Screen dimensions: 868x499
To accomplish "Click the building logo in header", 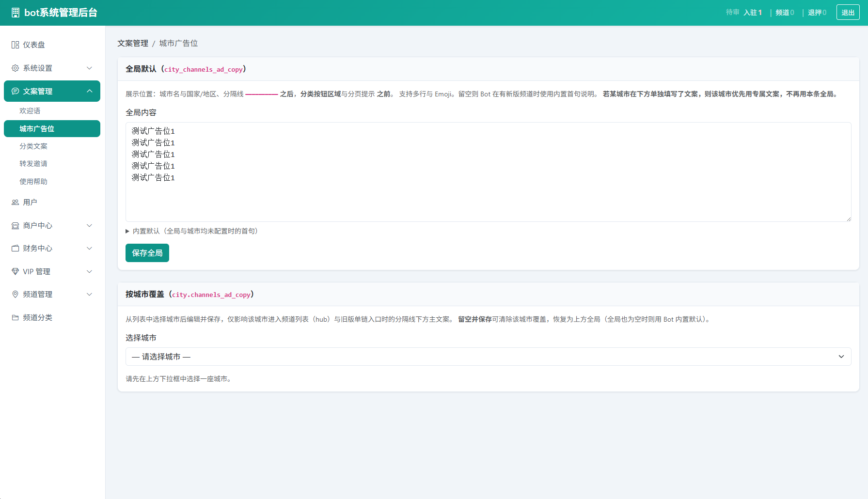I will coord(16,13).
